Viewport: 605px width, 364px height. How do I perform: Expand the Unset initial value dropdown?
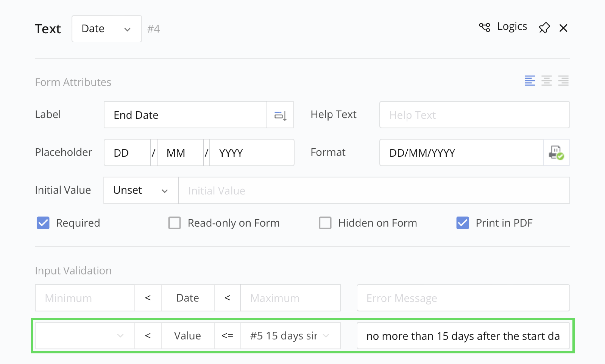point(141,191)
